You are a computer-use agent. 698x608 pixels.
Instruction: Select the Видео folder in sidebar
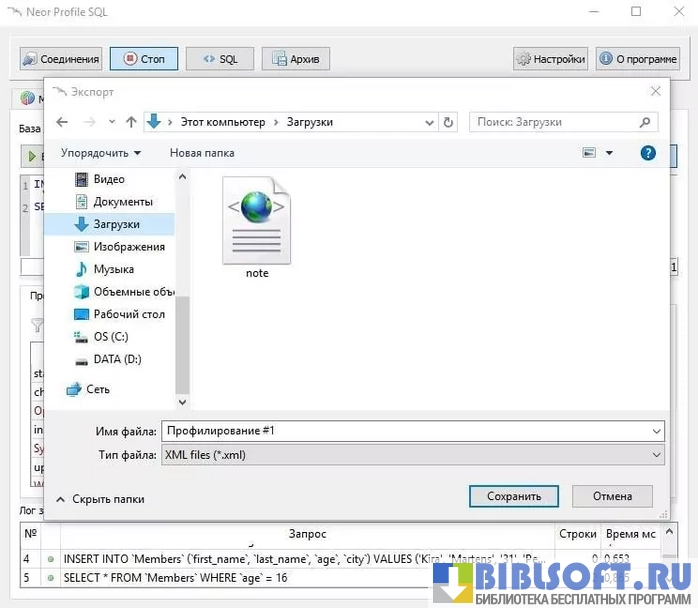109,179
